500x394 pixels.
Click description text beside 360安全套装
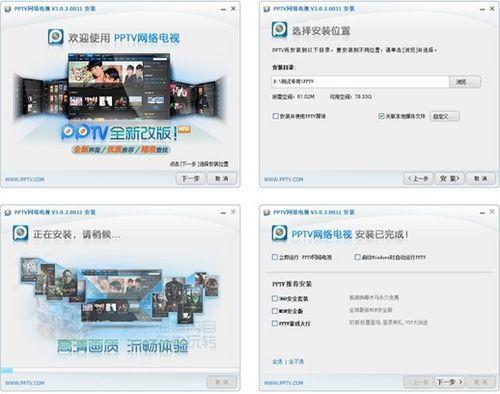374,297
